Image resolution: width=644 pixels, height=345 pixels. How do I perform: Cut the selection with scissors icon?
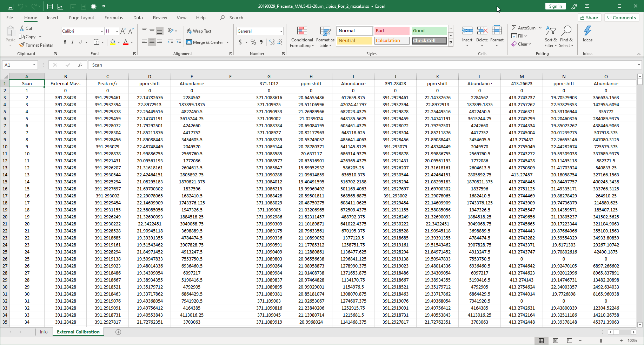click(x=26, y=28)
